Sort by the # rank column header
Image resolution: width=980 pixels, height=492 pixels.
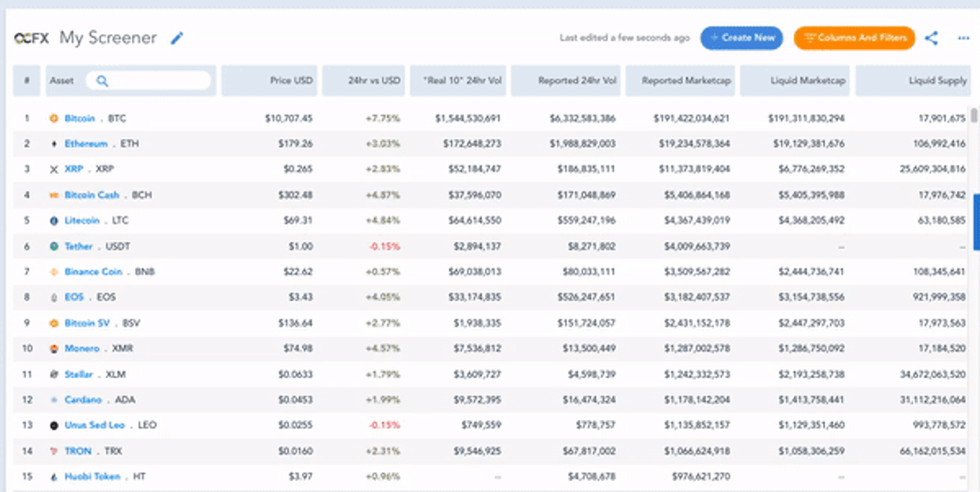pos(27,81)
